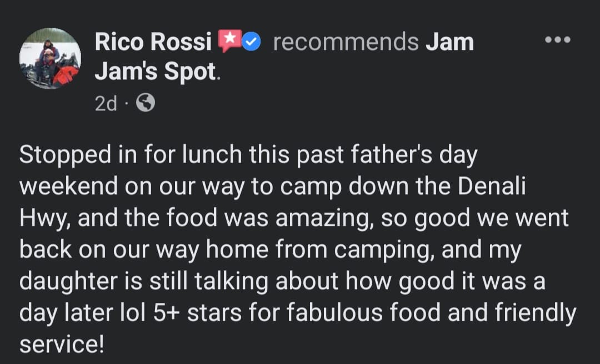600x364 pixels.
Task: Open the three-dot post options menu
Action: point(557,39)
